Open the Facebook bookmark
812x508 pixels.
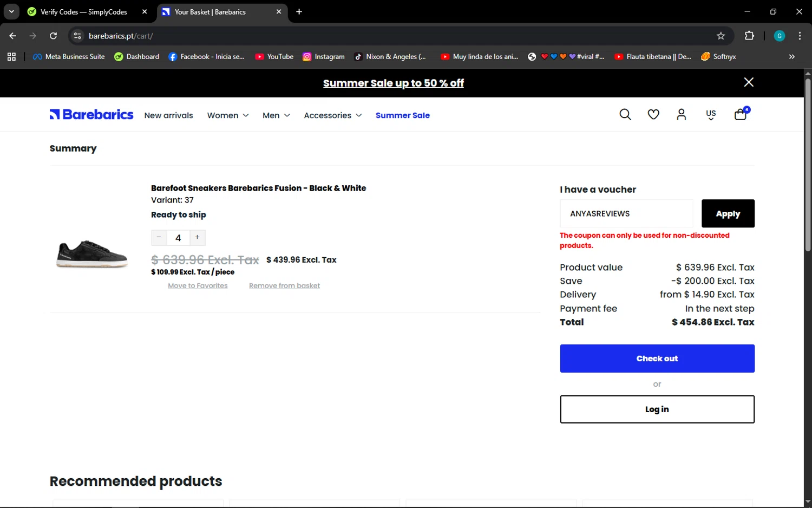pyautogui.click(x=207, y=56)
